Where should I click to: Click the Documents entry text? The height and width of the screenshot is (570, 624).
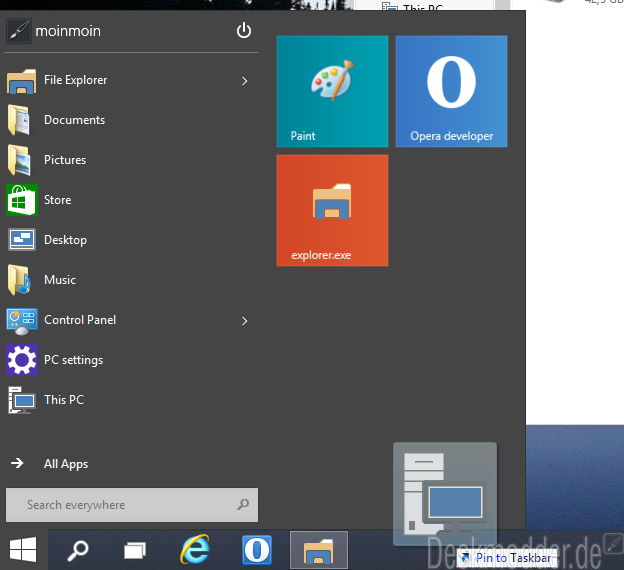74,120
